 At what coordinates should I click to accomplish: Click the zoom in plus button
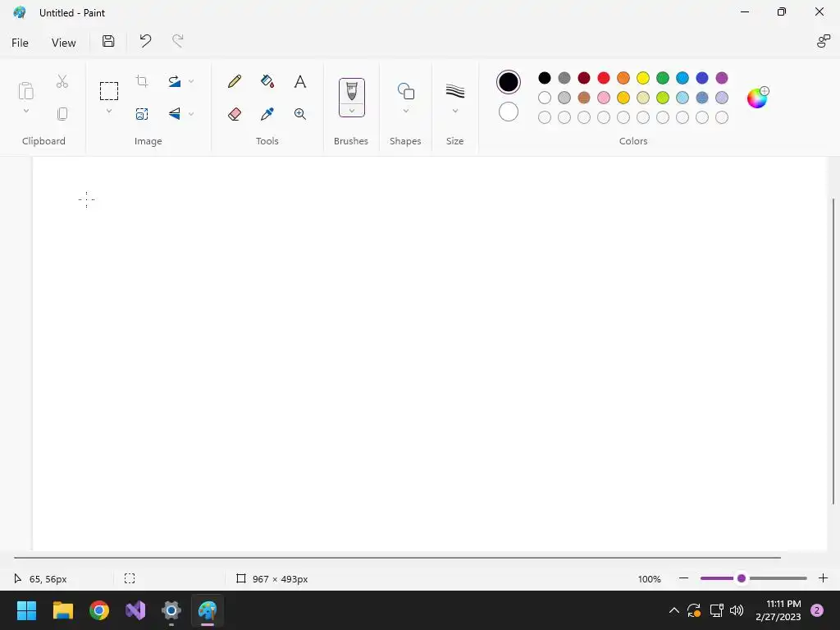824,578
